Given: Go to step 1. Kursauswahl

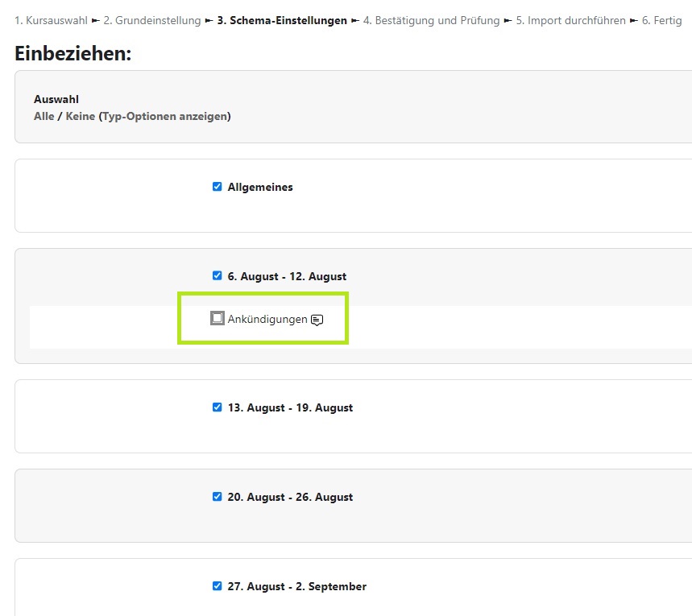Looking at the screenshot, I should pos(51,20).
